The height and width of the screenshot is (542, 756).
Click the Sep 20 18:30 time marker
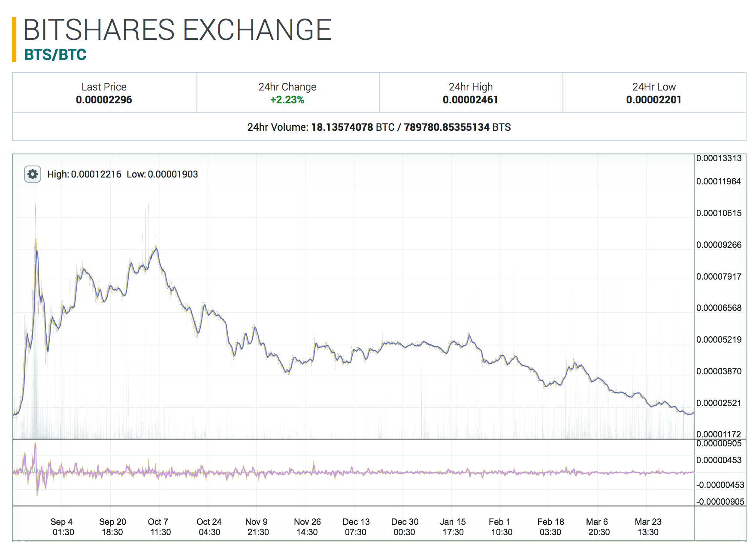click(112, 527)
